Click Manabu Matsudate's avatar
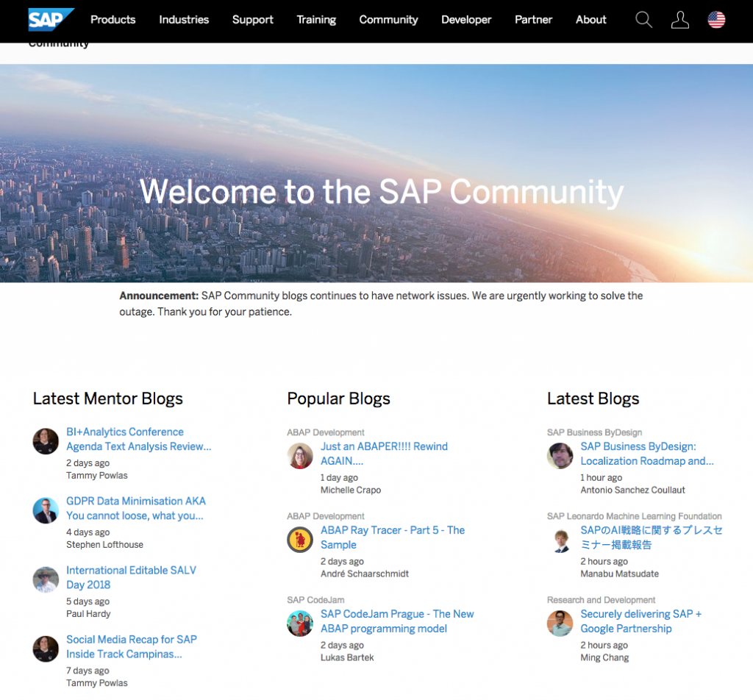 click(560, 540)
